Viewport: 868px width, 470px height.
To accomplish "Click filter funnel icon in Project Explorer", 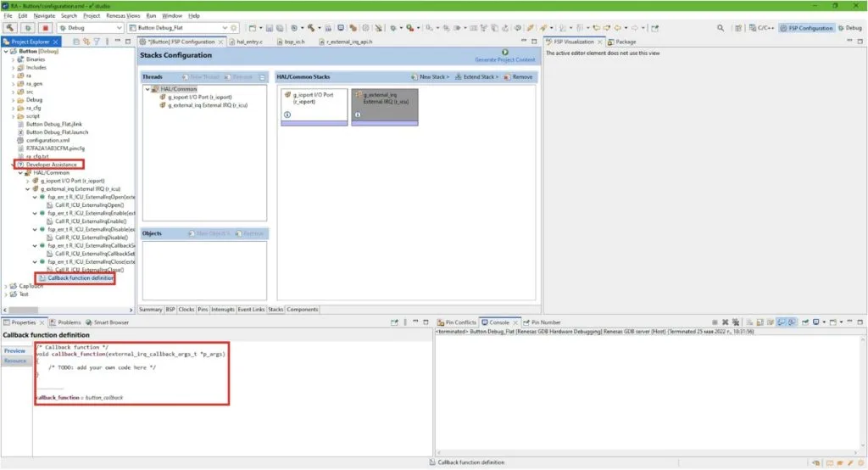I will pyautogui.click(x=97, y=42).
